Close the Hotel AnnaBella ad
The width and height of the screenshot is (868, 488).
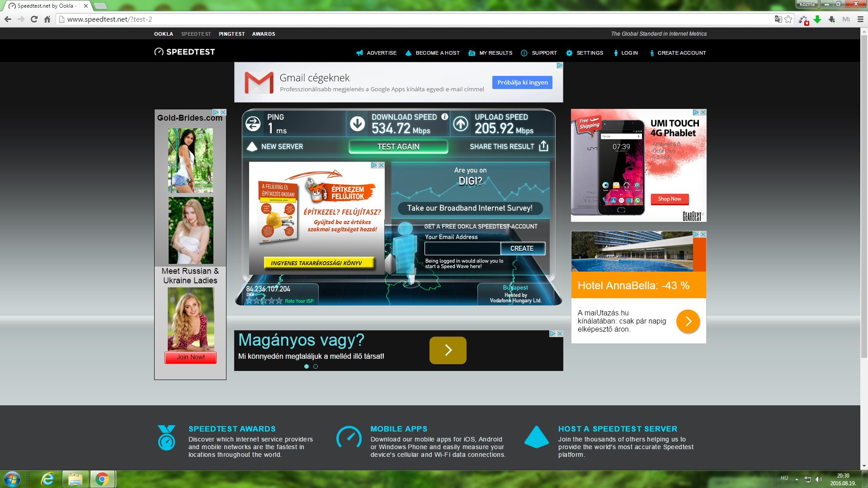[703, 234]
